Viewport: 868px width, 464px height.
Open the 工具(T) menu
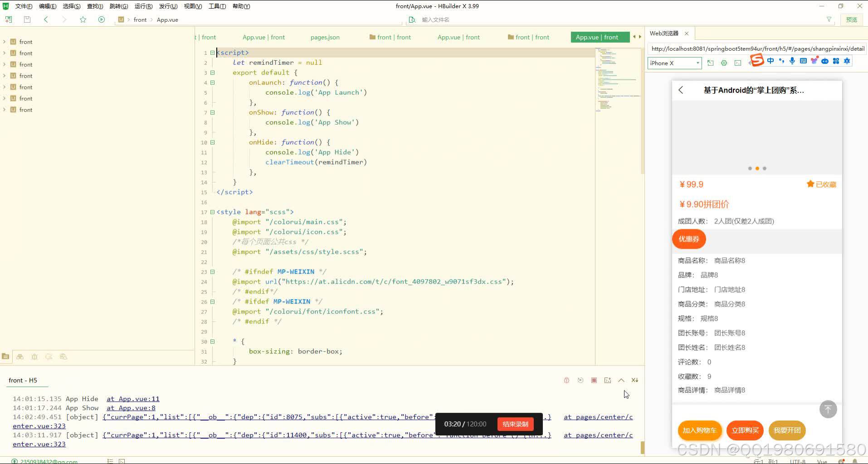point(217,6)
